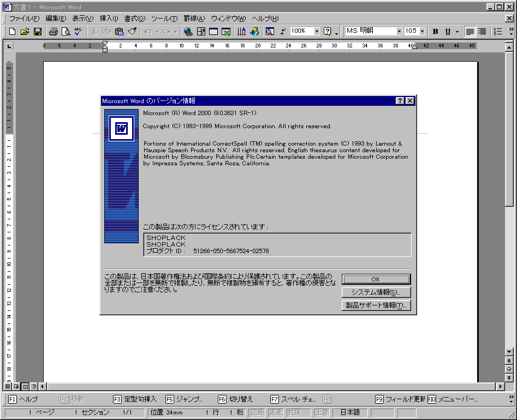Switch to Print Layout view button
Viewport: 517px width, 420px height.
tap(25, 386)
